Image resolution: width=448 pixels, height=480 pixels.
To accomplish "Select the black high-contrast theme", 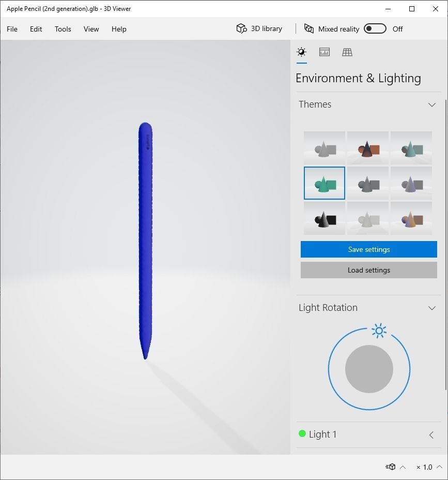I will click(x=325, y=218).
